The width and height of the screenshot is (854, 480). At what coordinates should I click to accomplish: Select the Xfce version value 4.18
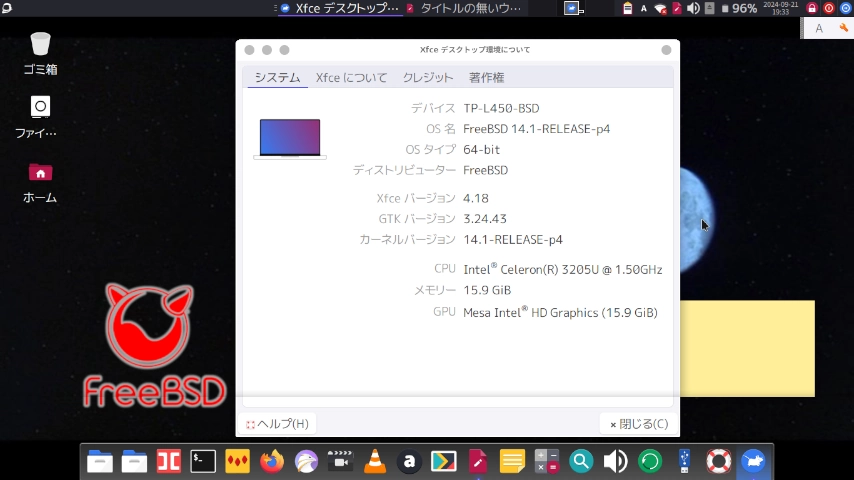475,198
